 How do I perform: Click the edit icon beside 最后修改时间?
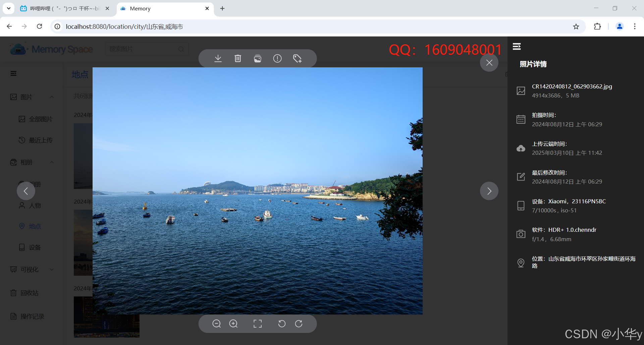click(x=521, y=177)
